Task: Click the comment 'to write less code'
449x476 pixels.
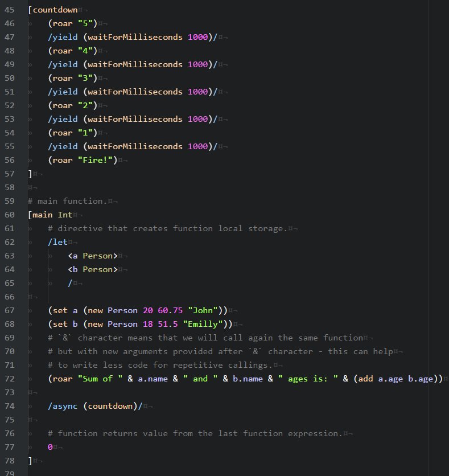Action: pos(160,365)
